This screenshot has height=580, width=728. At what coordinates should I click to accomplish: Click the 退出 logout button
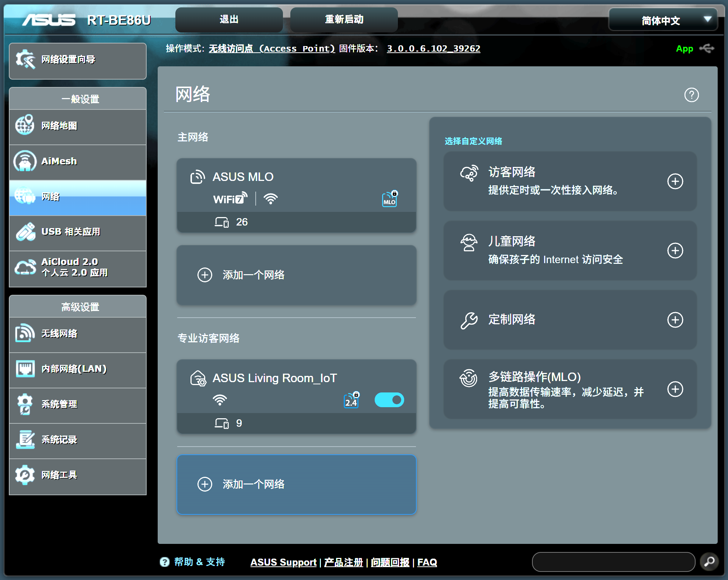(x=229, y=20)
